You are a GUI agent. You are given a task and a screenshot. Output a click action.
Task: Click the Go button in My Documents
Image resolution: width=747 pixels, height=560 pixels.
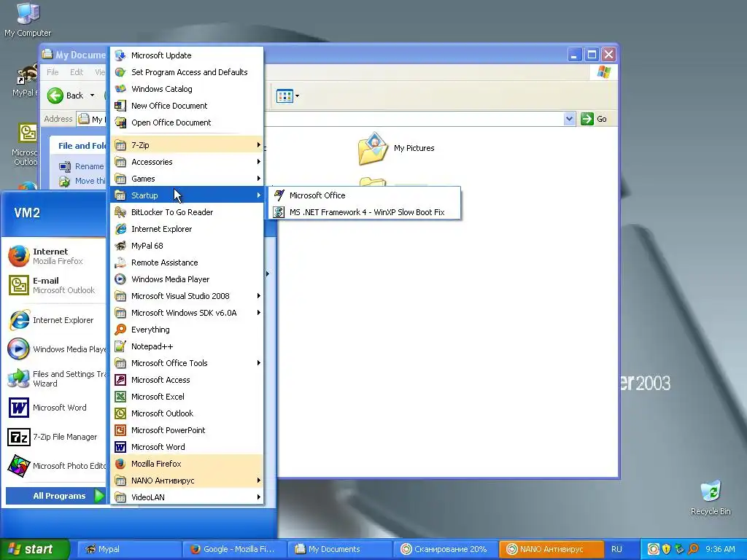click(x=594, y=119)
